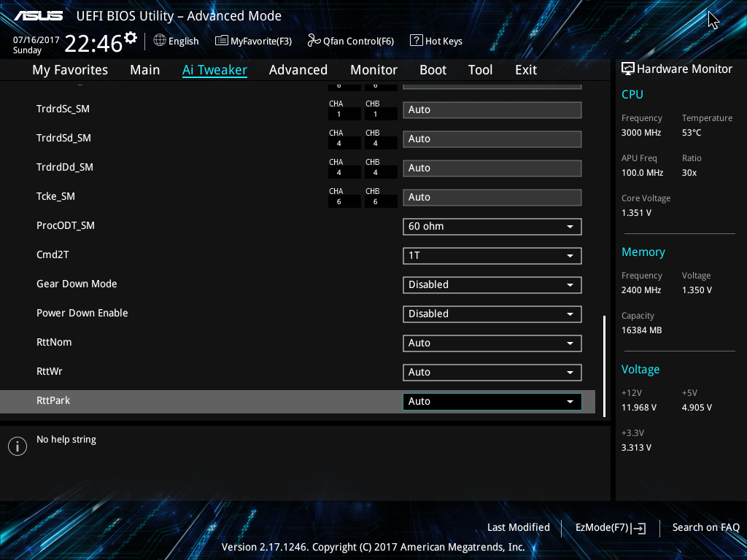The width and height of the screenshot is (747, 560).
Task: Click the EzMode exit arrow icon
Action: [639, 528]
